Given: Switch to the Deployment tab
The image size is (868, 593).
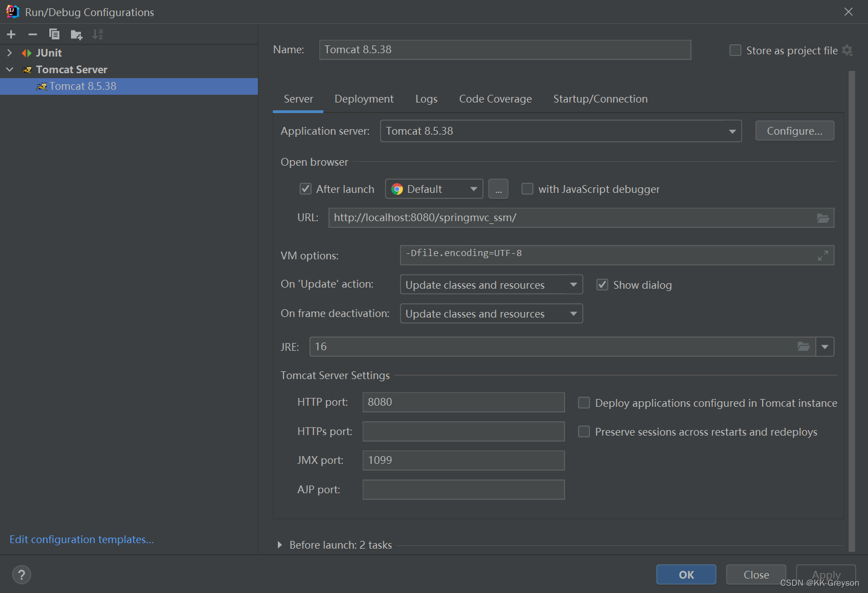Looking at the screenshot, I should (x=364, y=99).
